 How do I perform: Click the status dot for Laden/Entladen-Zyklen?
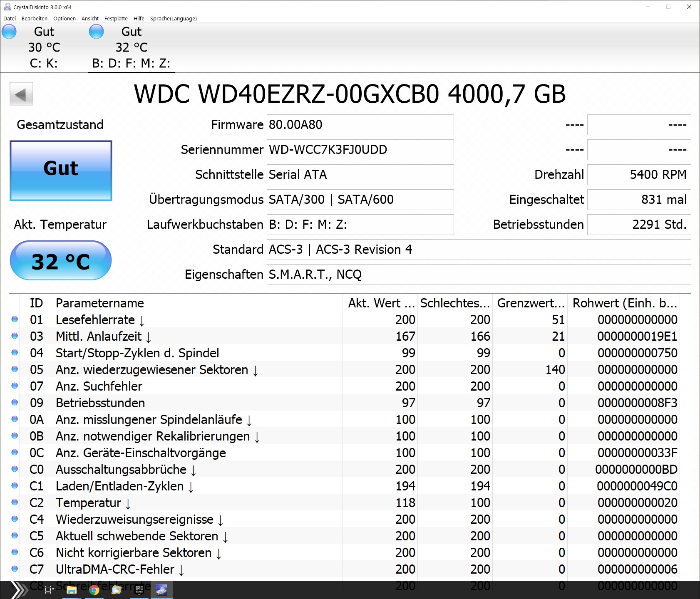pos(15,485)
